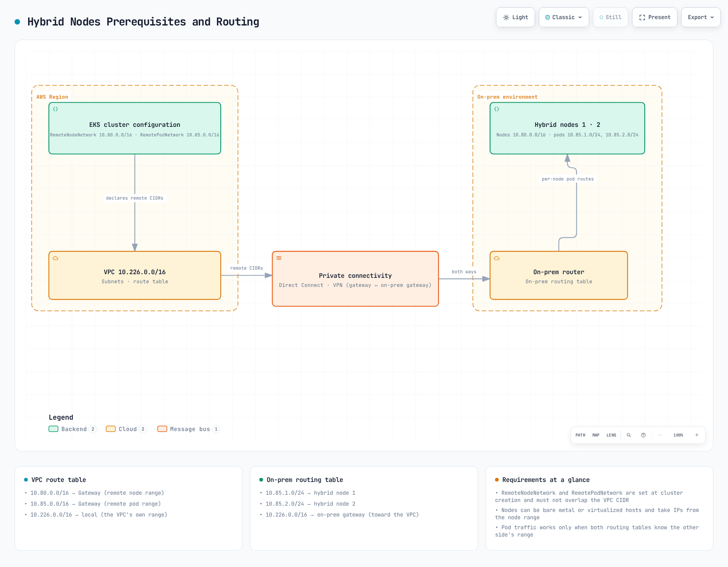Select the 'per-node pod routes' edge label
The height and width of the screenshot is (567, 728).
(568, 179)
